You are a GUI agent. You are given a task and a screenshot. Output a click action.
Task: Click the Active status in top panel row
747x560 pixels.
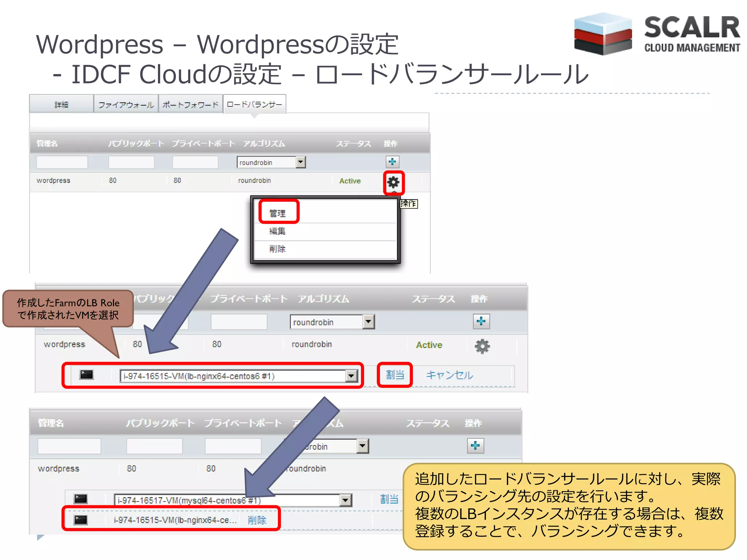point(350,181)
